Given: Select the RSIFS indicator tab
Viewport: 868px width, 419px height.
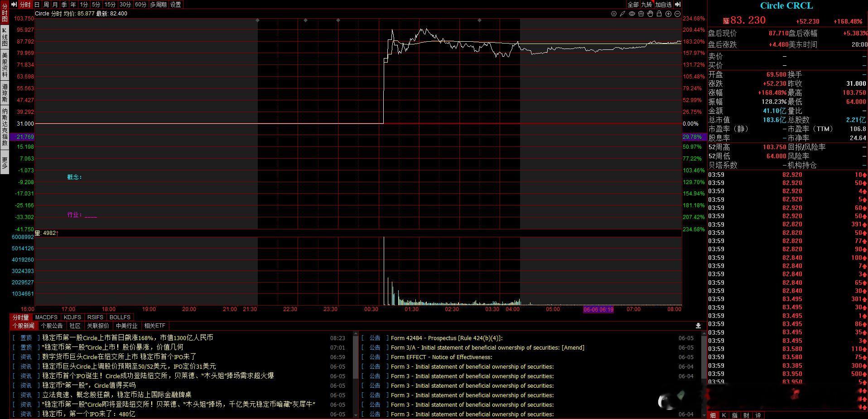Looking at the screenshot, I should click(x=96, y=317).
